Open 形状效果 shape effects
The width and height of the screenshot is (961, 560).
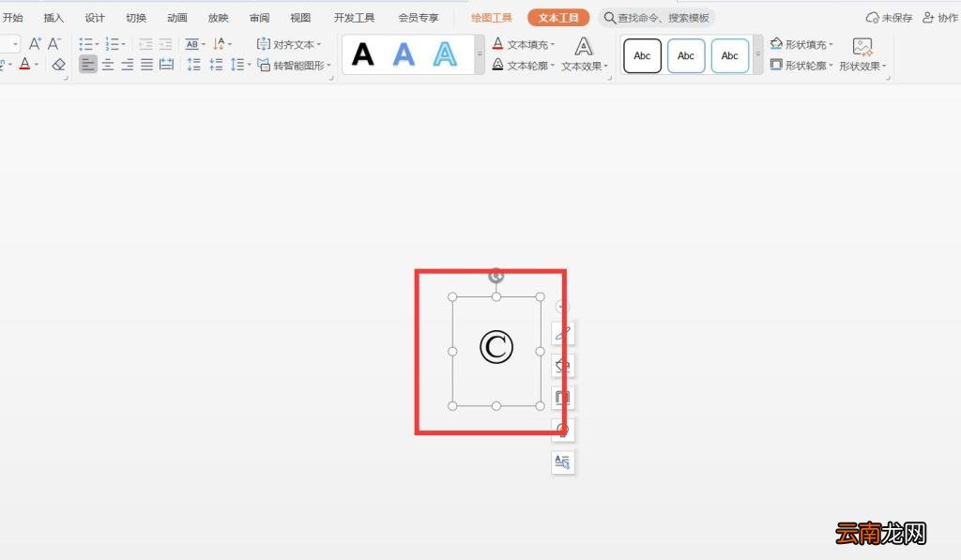tap(862, 54)
